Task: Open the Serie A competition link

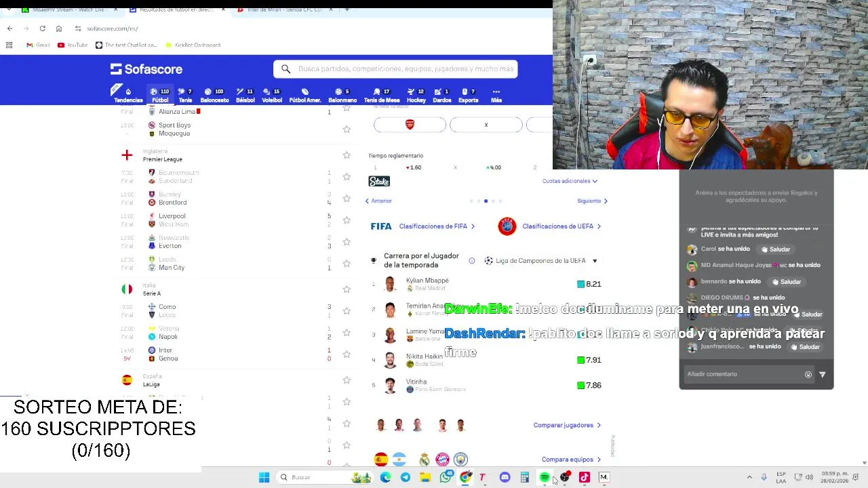Action: pos(152,293)
